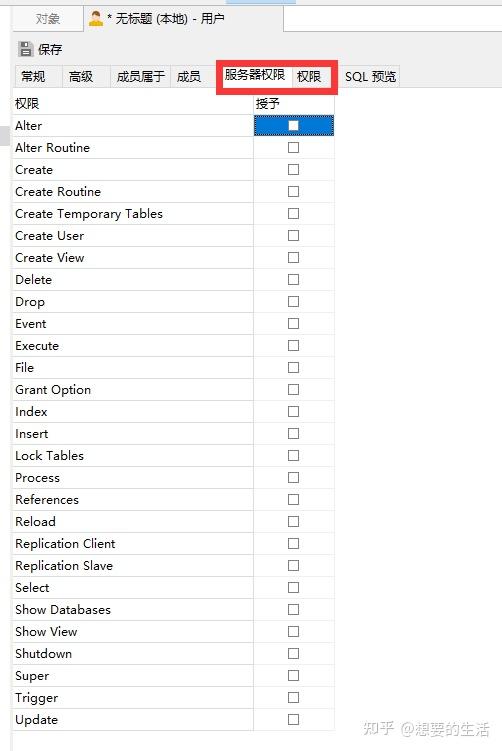Check the Grant Option checkbox
Screen dimensions: 502x751
[x=293, y=390]
